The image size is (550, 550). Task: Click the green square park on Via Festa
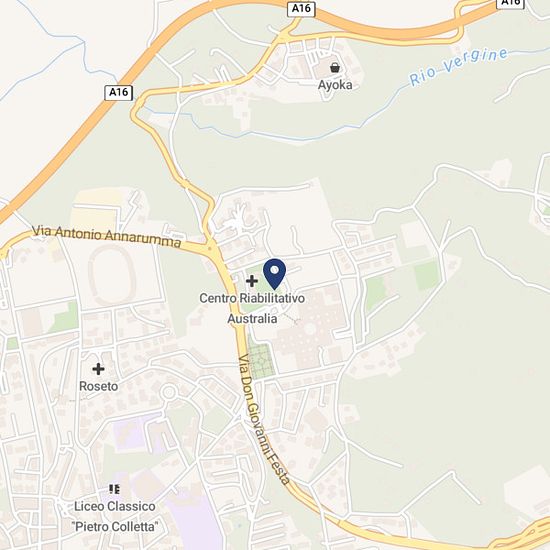[x=262, y=361]
